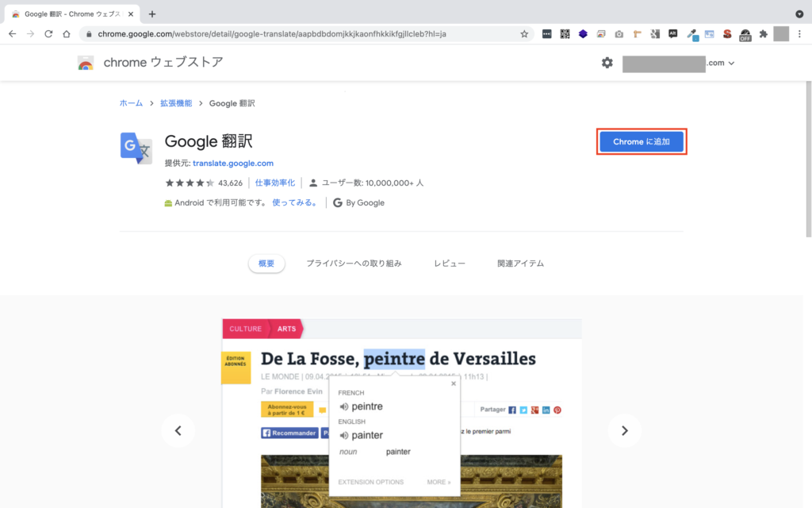812x508 pixels.
Task: Click the Chrome に追加 button
Action: click(x=641, y=141)
